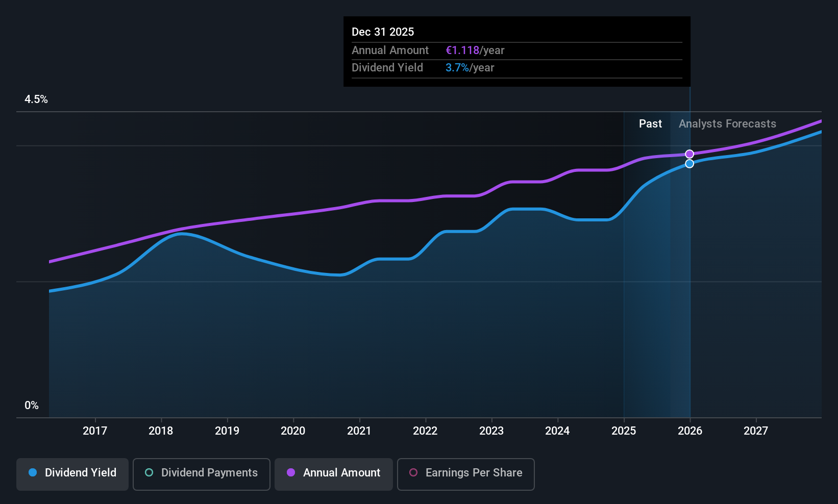Image resolution: width=838 pixels, height=504 pixels.
Task: Click the 3.7% dividend yield tooltip value
Action: (457, 68)
